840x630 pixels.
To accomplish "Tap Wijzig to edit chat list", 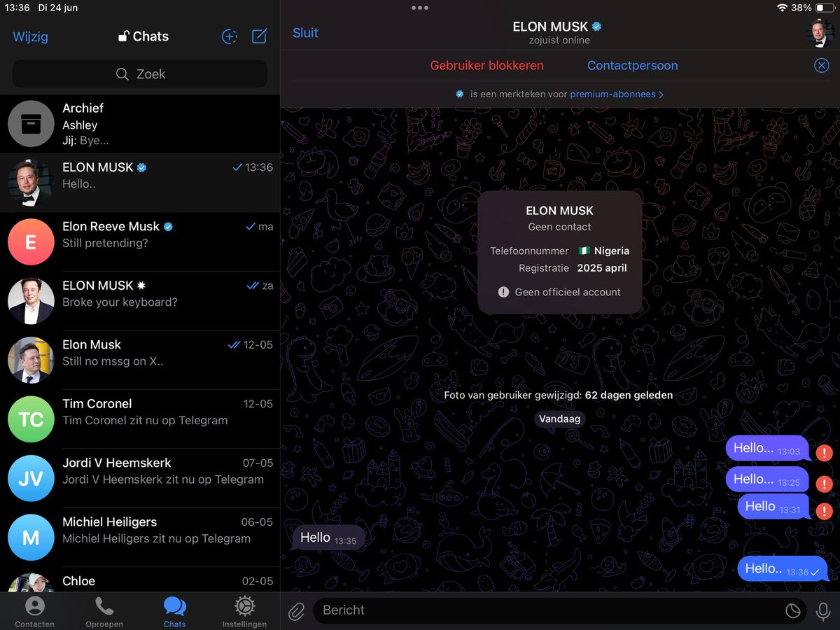I will click(31, 36).
